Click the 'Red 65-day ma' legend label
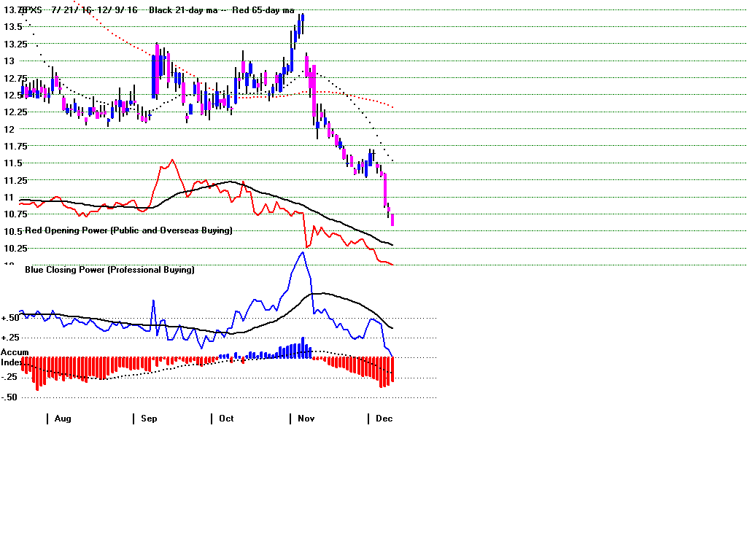 point(263,10)
